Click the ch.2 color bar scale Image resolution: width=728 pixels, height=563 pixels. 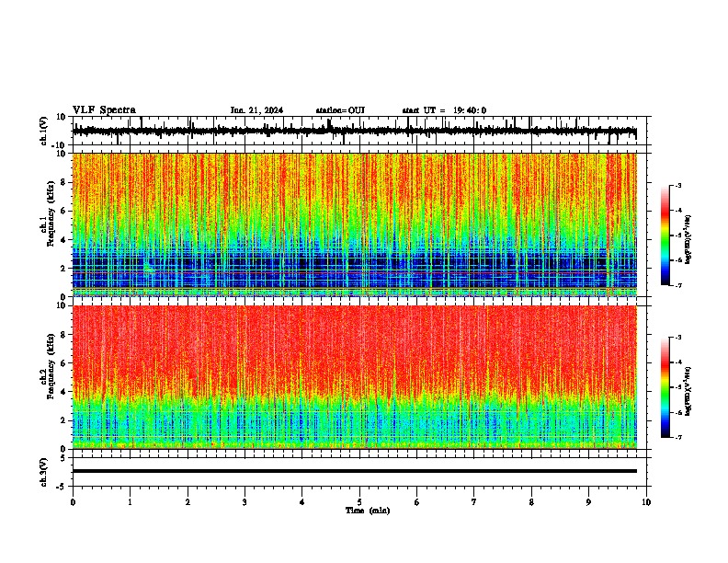[x=665, y=387]
